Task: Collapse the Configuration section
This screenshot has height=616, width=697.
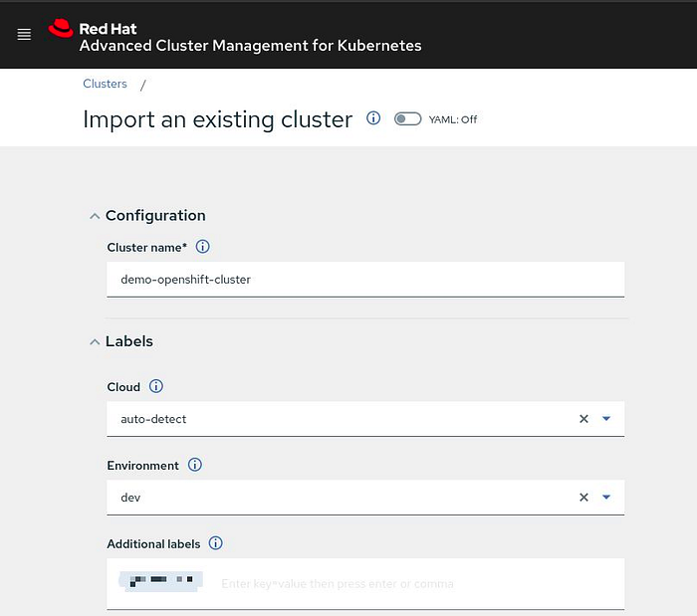Action: click(x=95, y=216)
